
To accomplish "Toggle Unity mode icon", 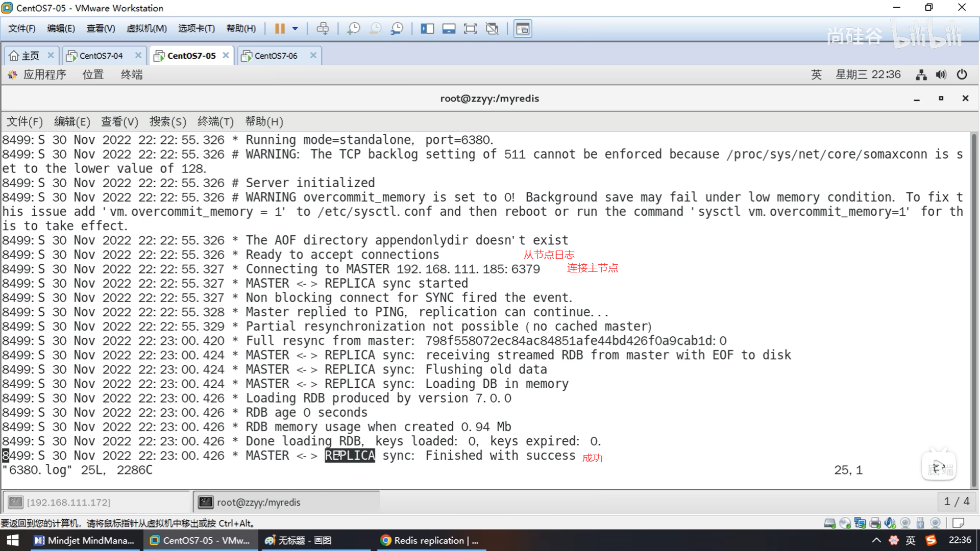I will tap(492, 29).
